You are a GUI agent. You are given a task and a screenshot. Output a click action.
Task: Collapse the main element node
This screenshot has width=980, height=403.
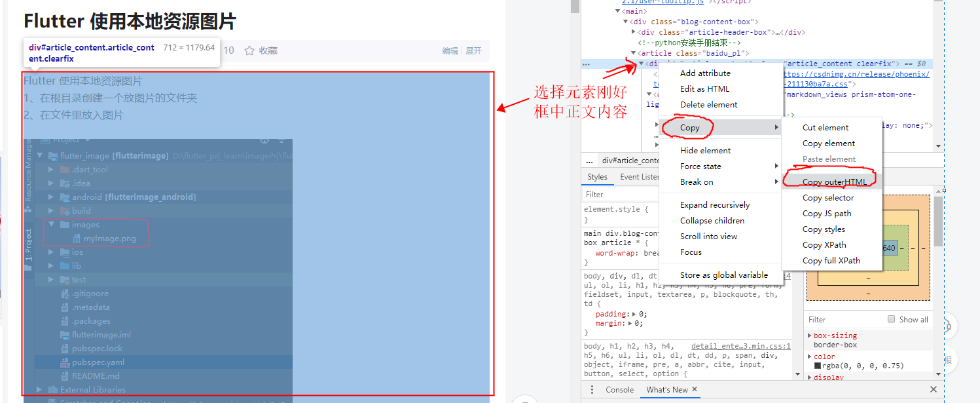click(x=617, y=11)
